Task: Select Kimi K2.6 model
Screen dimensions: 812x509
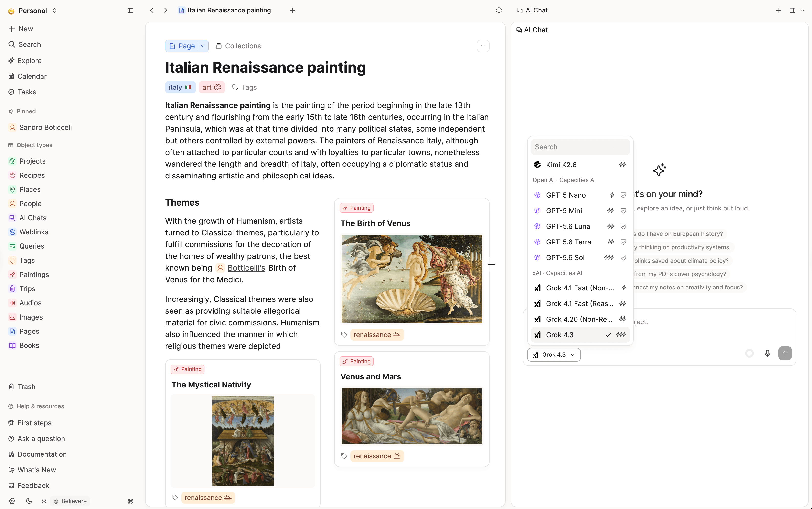Action: (x=580, y=165)
